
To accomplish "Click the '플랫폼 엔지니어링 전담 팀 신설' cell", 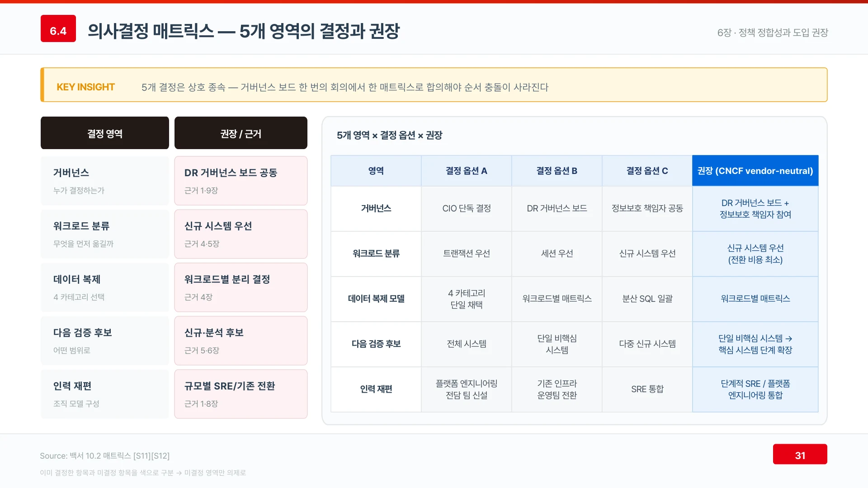I will pyautogui.click(x=467, y=389).
